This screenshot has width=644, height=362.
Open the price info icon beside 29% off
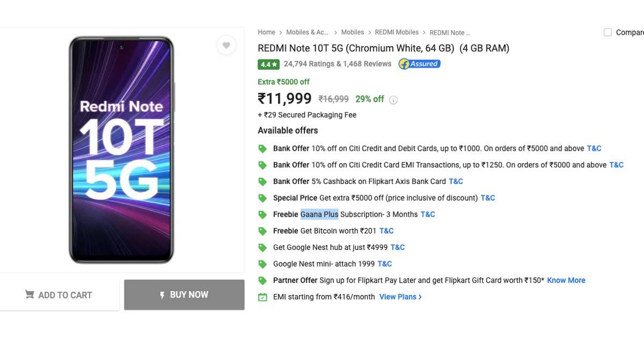pos(393,99)
